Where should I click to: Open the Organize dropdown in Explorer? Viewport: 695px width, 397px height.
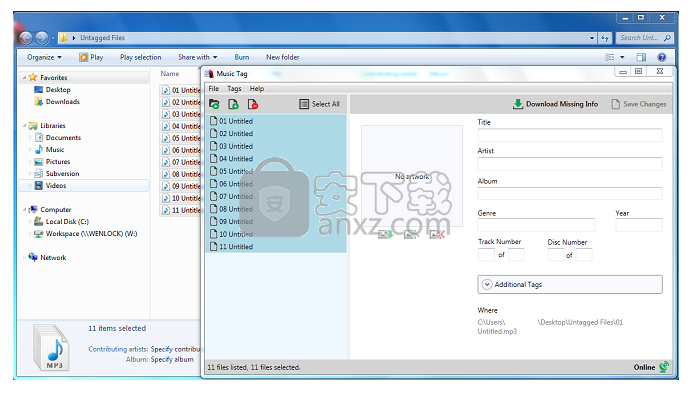tap(44, 57)
